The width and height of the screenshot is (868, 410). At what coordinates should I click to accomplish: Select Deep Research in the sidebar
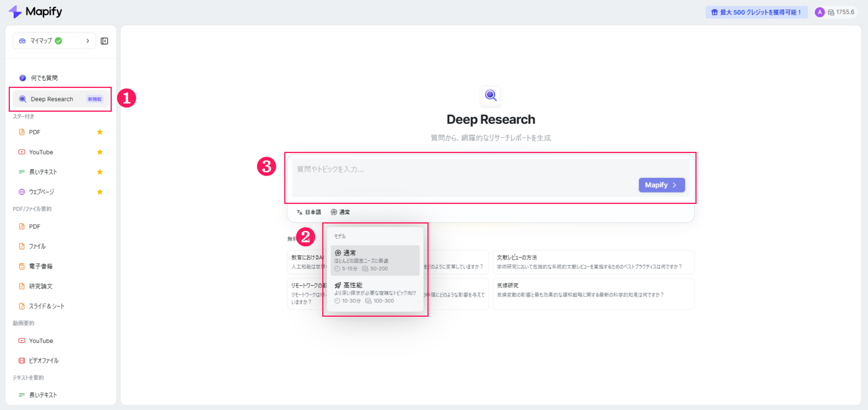point(52,99)
